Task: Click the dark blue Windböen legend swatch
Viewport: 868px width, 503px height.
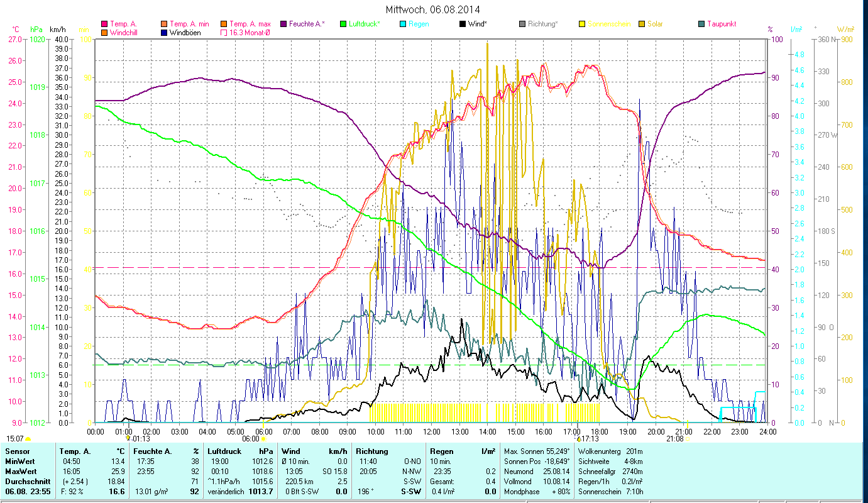Action: coord(164,32)
